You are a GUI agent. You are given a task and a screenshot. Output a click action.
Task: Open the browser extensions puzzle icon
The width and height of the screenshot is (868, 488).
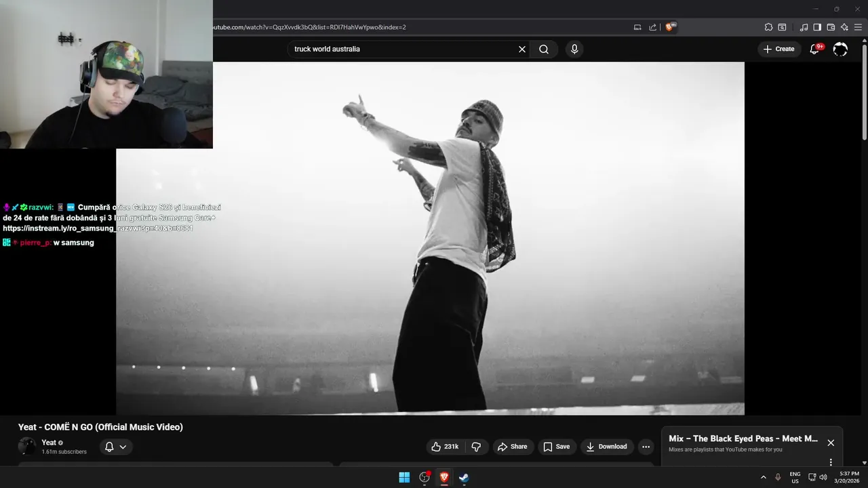point(768,27)
